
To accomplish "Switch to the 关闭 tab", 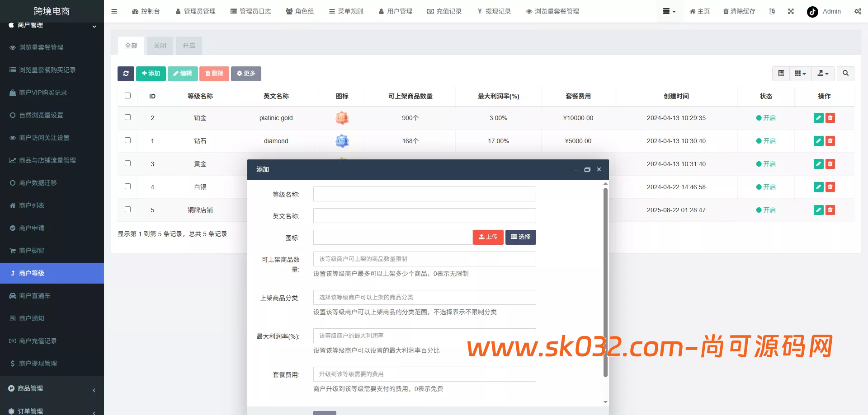I will [159, 46].
